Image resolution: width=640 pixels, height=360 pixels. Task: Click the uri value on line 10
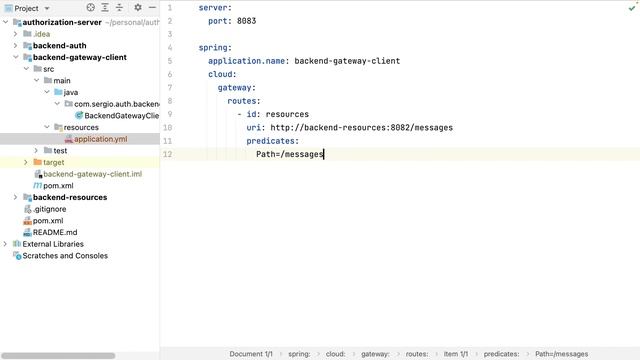(362, 127)
